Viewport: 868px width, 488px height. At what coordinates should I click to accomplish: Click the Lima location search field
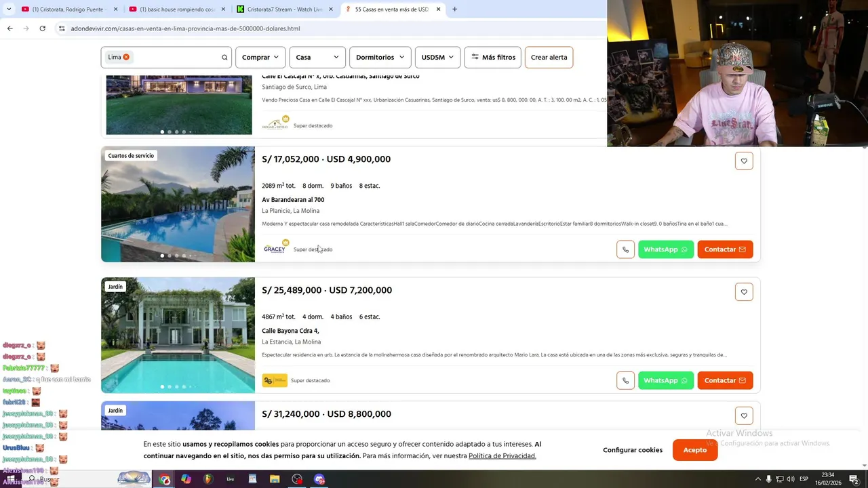click(166, 58)
